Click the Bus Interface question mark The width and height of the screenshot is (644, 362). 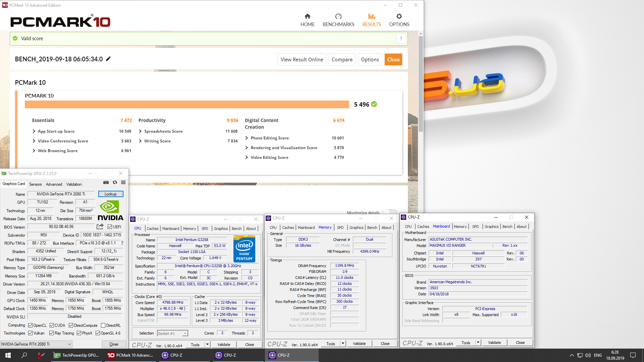click(x=122, y=243)
